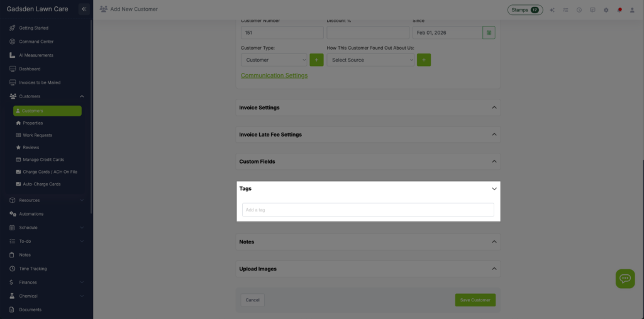Go to Properties in the sidebar
The width and height of the screenshot is (644, 319).
33,123
